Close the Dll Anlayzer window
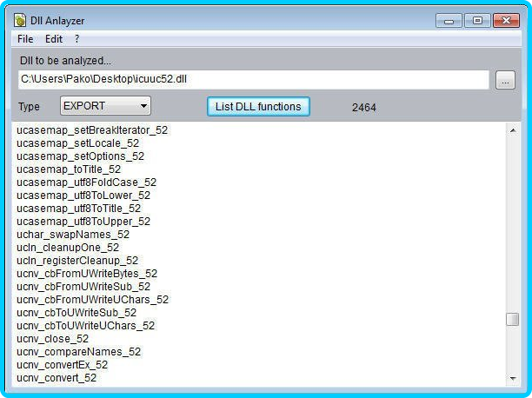Screen dimensions: 532x398 coord(506,21)
